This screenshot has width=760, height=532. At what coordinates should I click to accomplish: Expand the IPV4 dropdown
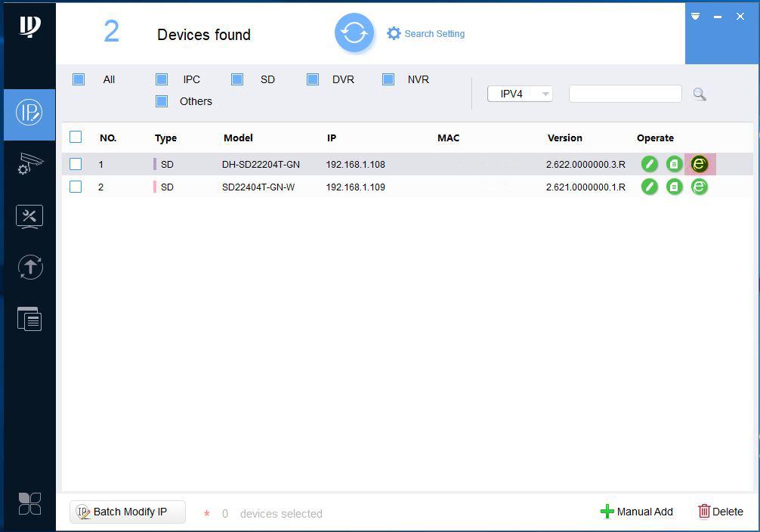click(520, 94)
